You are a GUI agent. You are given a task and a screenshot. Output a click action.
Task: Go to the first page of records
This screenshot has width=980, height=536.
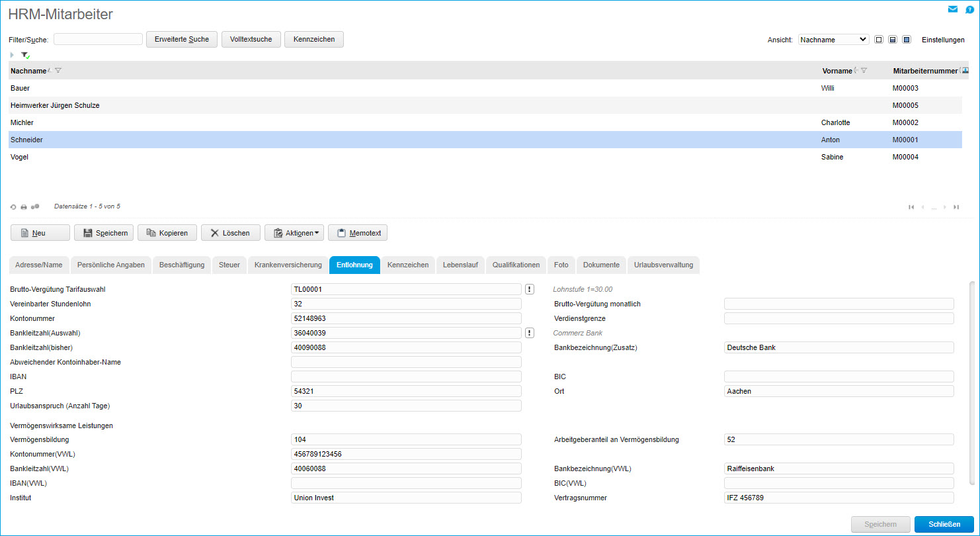911,207
